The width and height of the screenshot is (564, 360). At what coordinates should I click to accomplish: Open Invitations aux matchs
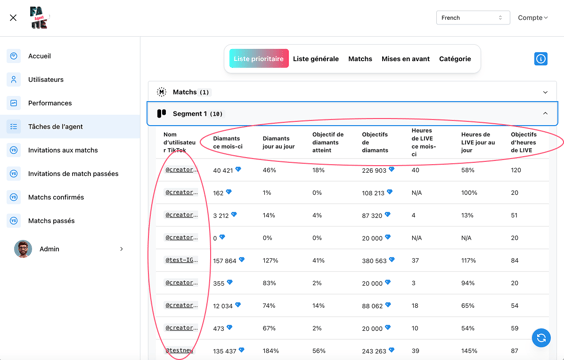coord(63,150)
